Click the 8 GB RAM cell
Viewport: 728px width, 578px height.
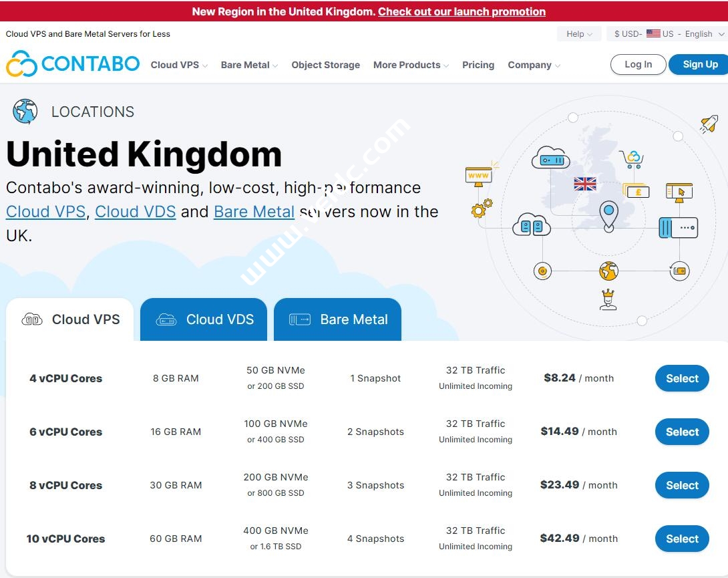tap(176, 378)
